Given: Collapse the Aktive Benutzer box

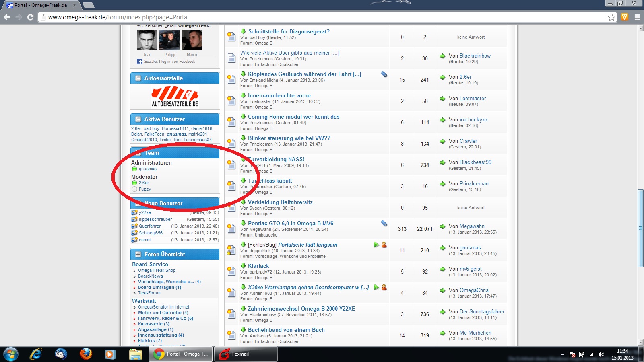Looking at the screenshot, I should 138,119.
